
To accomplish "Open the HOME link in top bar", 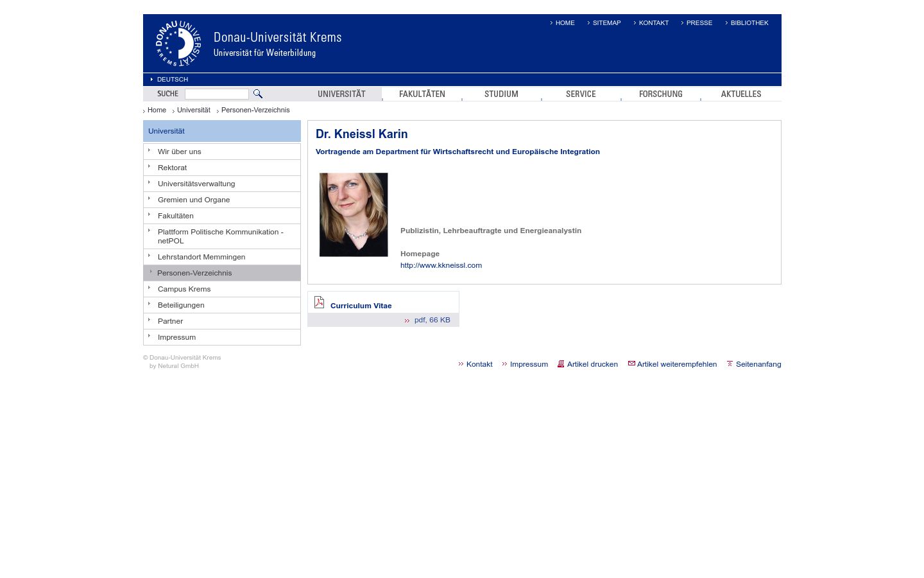I will 565,23.
